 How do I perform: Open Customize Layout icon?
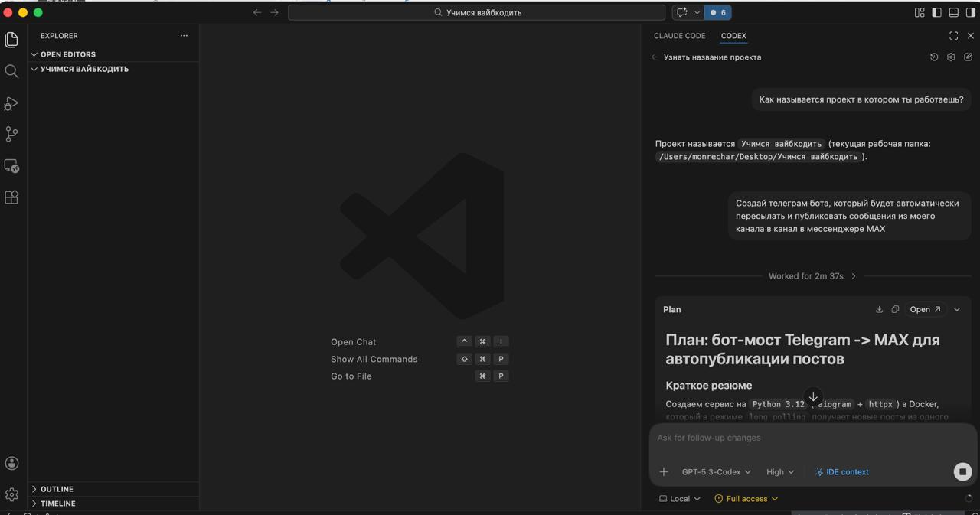click(920, 12)
